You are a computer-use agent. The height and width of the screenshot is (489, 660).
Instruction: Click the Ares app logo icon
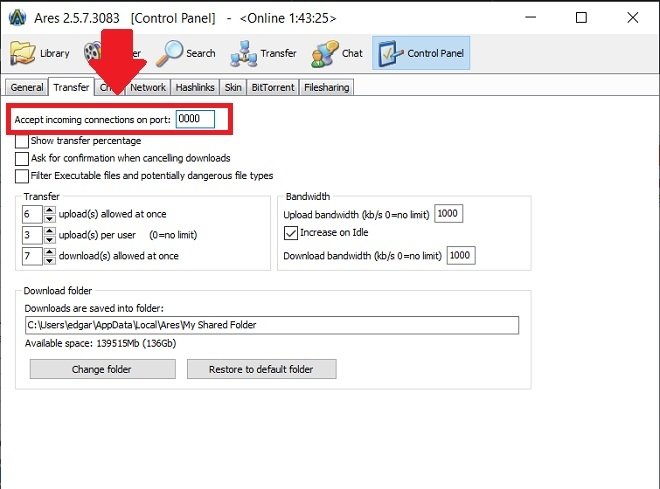18,18
